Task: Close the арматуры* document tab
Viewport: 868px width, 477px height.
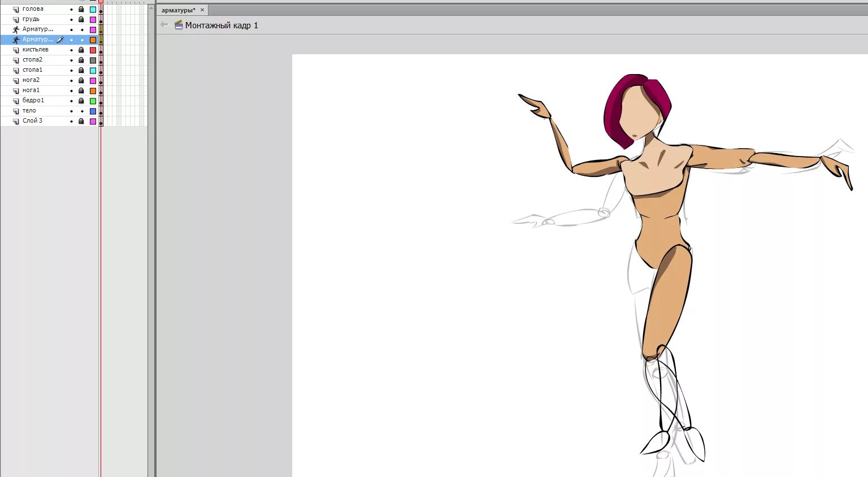Action: pos(202,10)
